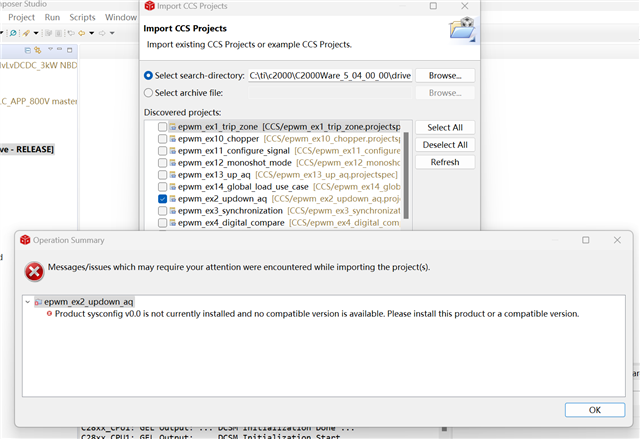Check the epwm_ex10_chopper project checkbox
The width and height of the screenshot is (640, 439).
(162, 139)
